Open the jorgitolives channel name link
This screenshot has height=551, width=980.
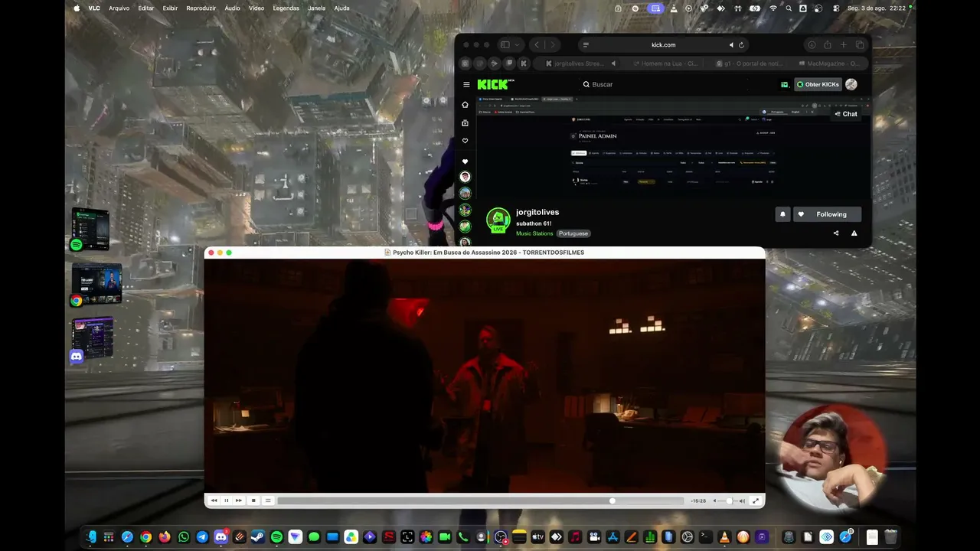click(x=537, y=212)
